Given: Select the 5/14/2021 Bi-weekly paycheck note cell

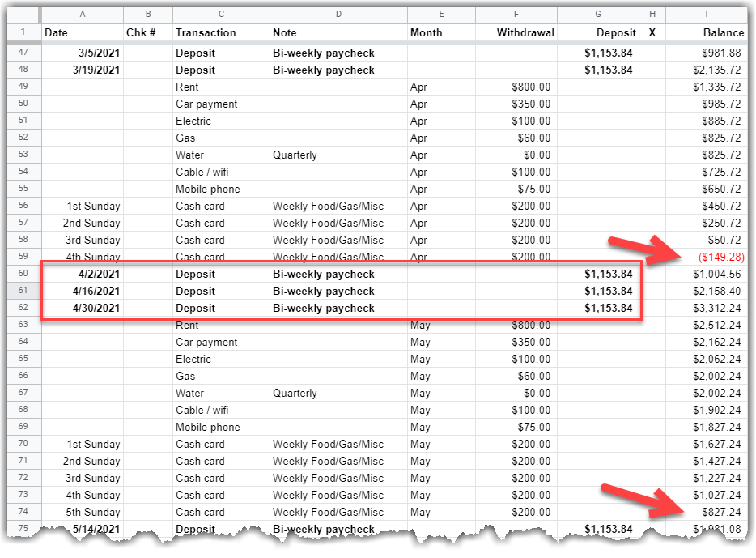Looking at the screenshot, I should pyautogui.click(x=338, y=529).
